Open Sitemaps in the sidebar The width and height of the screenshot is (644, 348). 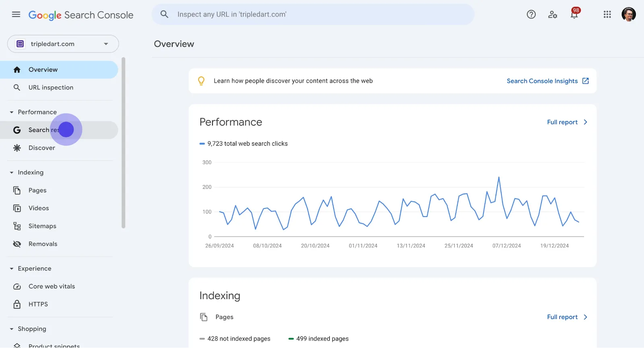59,226
